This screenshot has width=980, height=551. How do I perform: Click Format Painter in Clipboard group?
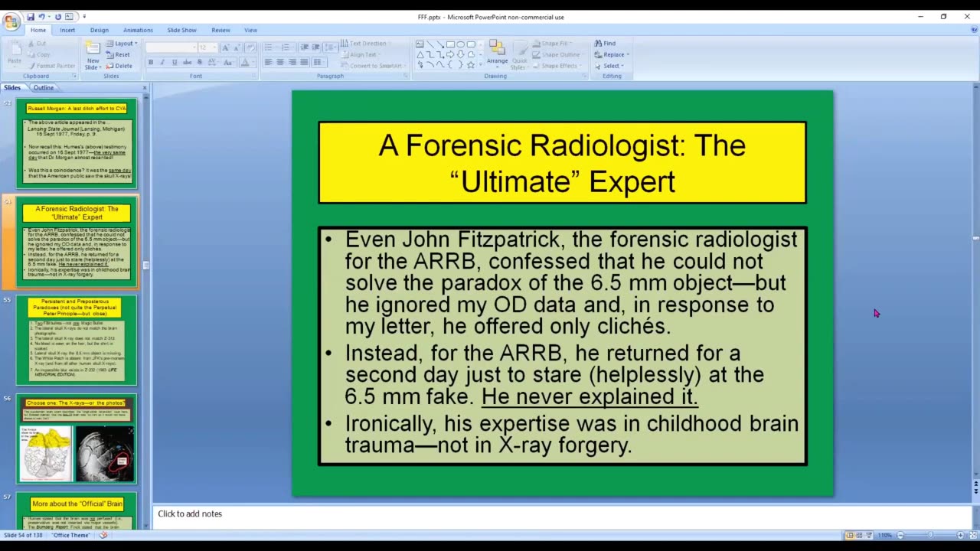point(51,66)
